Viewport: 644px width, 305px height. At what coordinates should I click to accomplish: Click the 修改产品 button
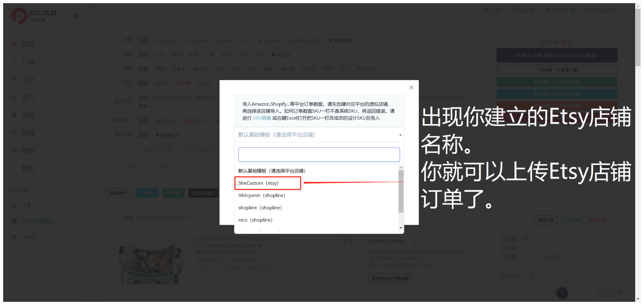(x=545, y=220)
